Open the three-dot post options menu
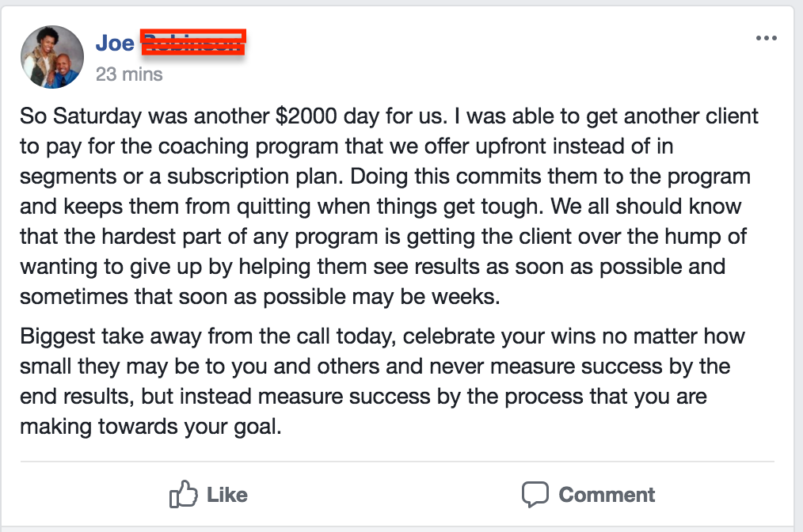The height and width of the screenshot is (532, 803). click(x=766, y=38)
